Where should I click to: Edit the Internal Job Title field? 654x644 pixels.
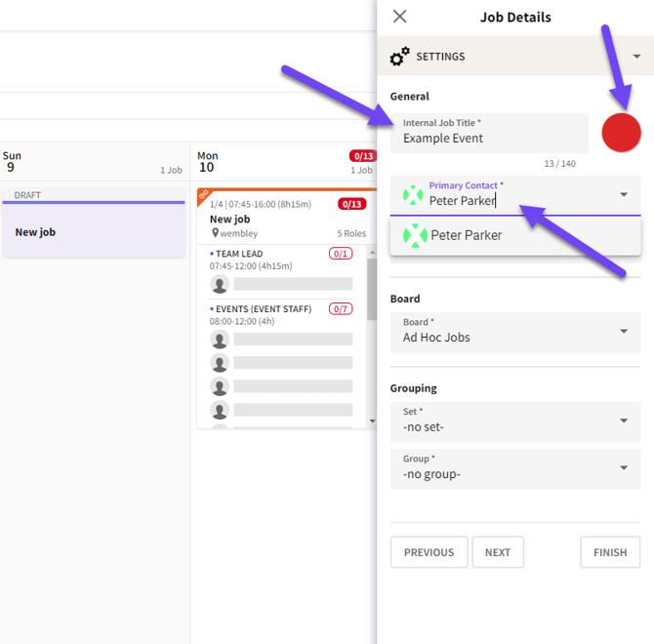[x=489, y=133]
